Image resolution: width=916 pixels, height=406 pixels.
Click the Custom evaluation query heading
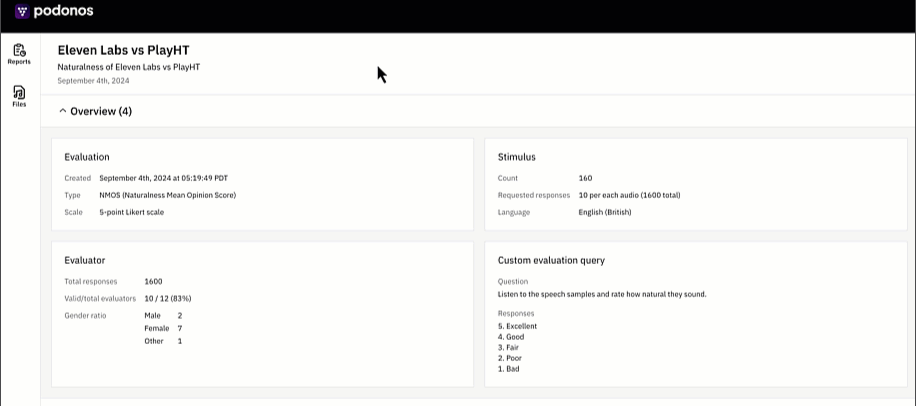(551, 261)
